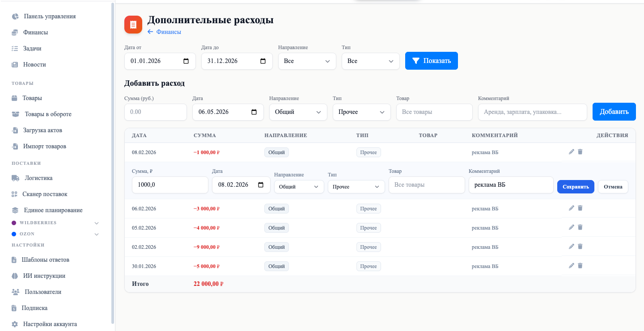Click the Товары box icon in sidebar
Image resolution: width=644 pixels, height=331 pixels.
pos(14,98)
